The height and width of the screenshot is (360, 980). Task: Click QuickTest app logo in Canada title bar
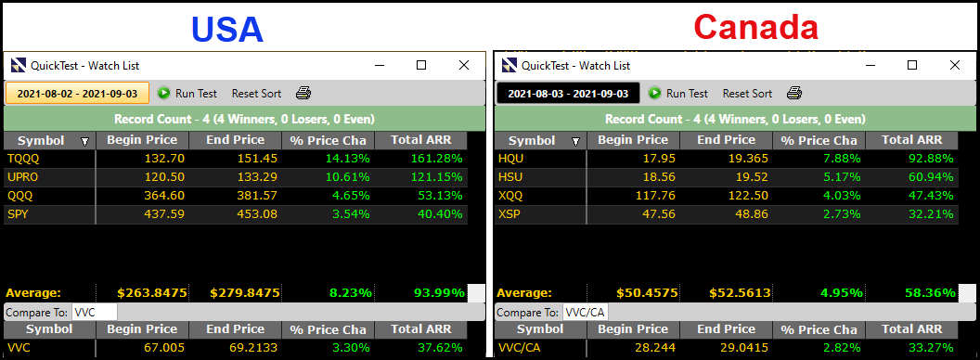pyautogui.click(x=509, y=65)
